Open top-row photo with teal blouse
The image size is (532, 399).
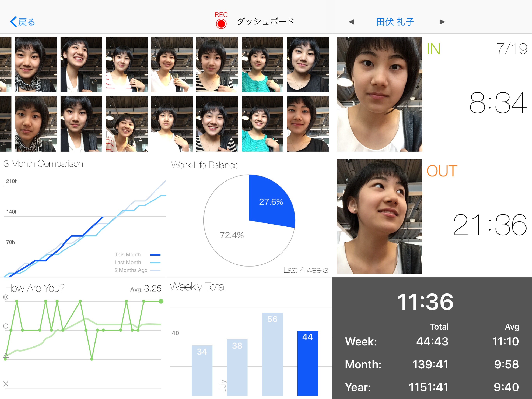(262, 64)
